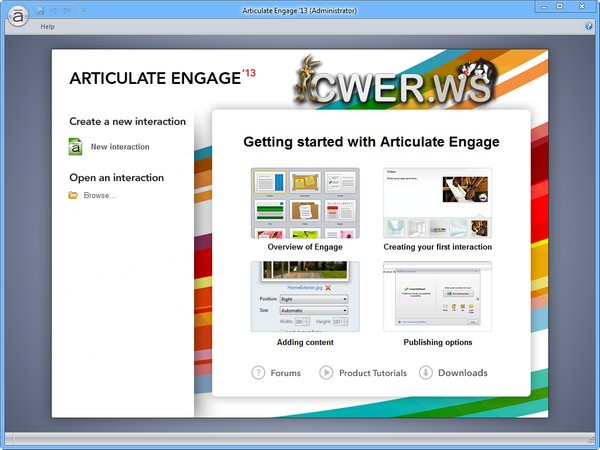600x450 pixels.
Task: Expand the quick access toolbar customize arrow
Action: 83,11
